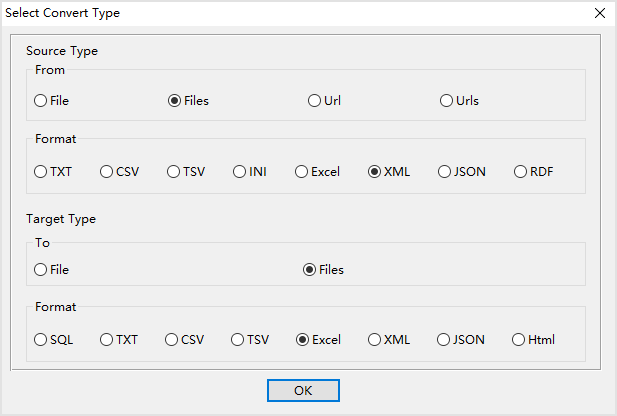Close the Select Convert Type dialog
Image resolution: width=617 pixels, height=416 pixels.
tap(599, 13)
